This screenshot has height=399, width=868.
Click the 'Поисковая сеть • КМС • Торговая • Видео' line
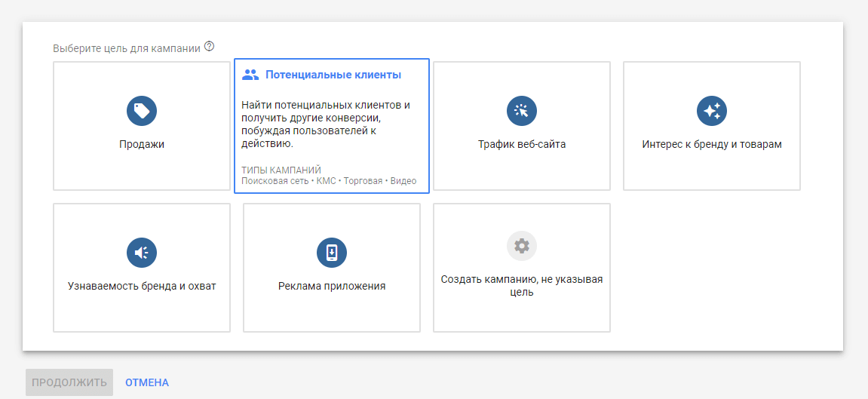pyautogui.click(x=329, y=181)
